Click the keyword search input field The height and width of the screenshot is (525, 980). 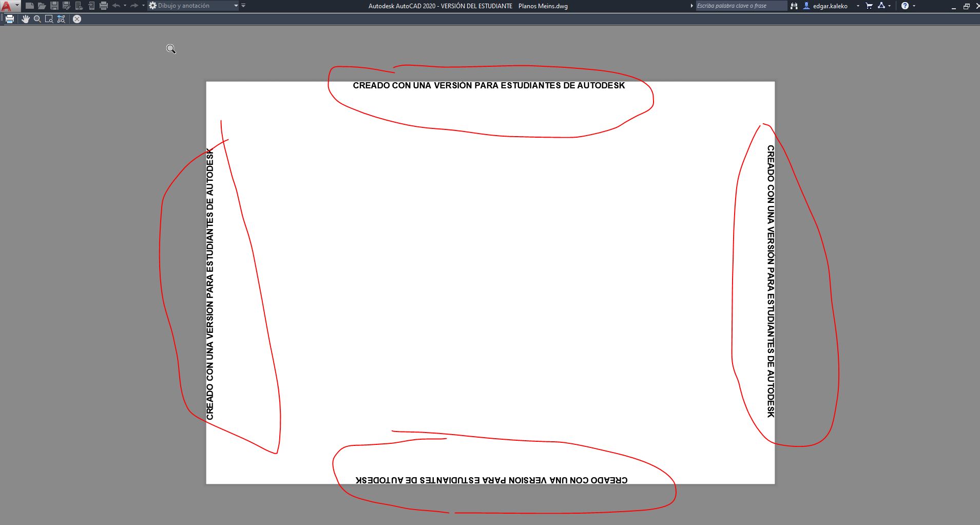741,6
